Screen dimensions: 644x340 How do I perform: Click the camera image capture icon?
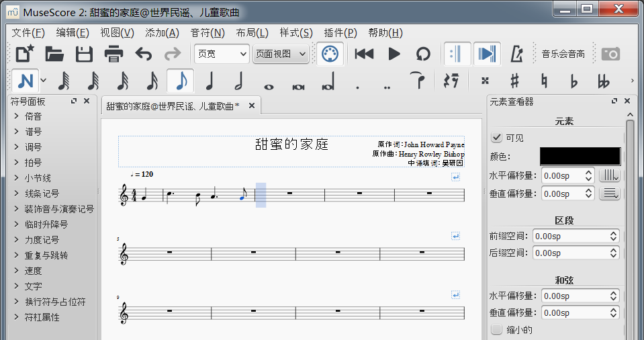[610, 54]
